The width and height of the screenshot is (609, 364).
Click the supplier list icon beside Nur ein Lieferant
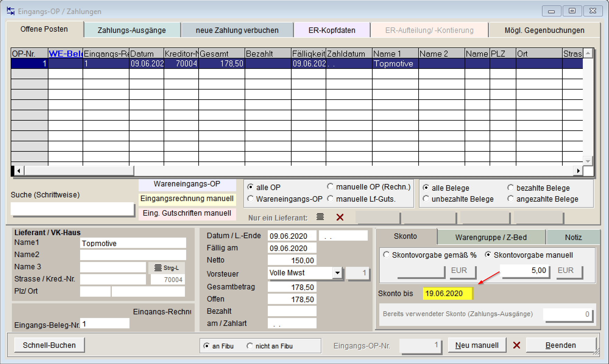pyautogui.click(x=320, y=217)
